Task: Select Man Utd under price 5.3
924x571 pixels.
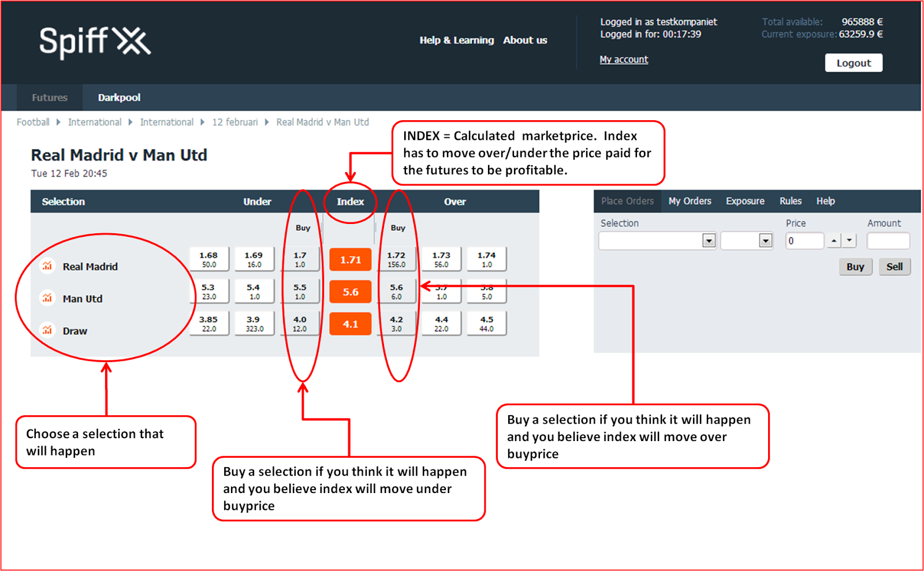Action: 209,292
